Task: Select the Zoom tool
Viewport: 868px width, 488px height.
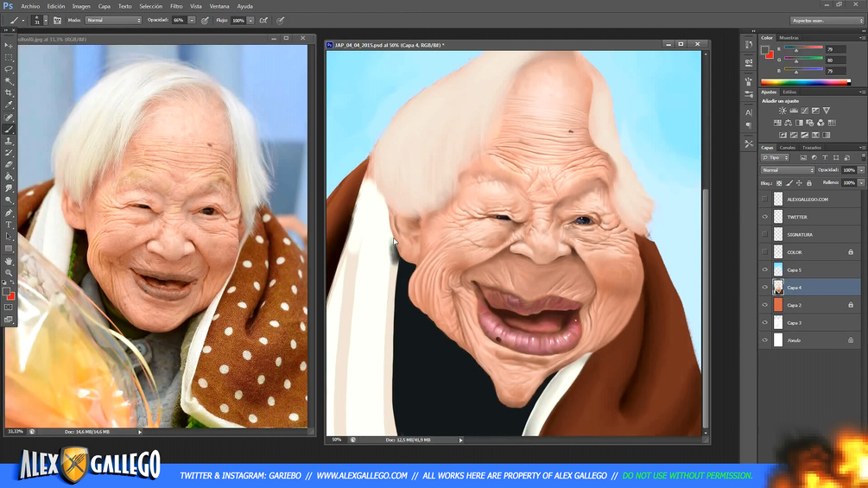Action: click(x=9, y=272)
